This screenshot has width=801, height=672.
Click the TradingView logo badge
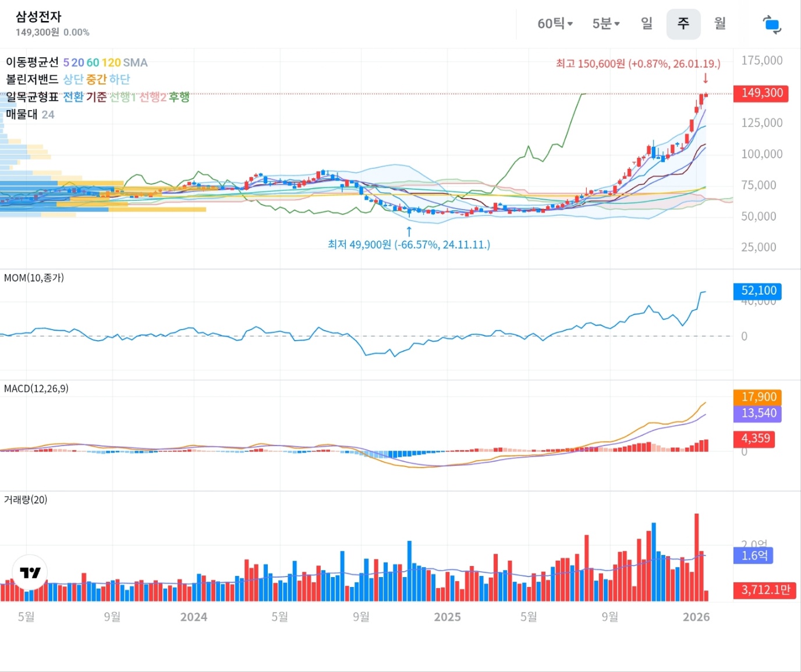(30, 572)
